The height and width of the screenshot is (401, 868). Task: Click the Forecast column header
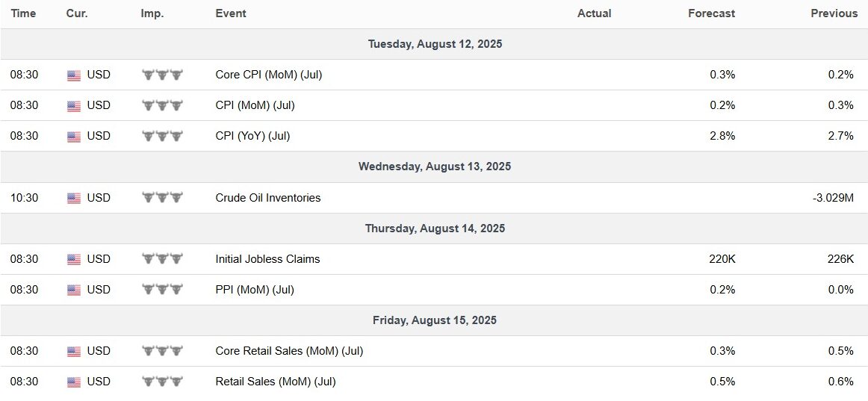click(x=711, y=14)
